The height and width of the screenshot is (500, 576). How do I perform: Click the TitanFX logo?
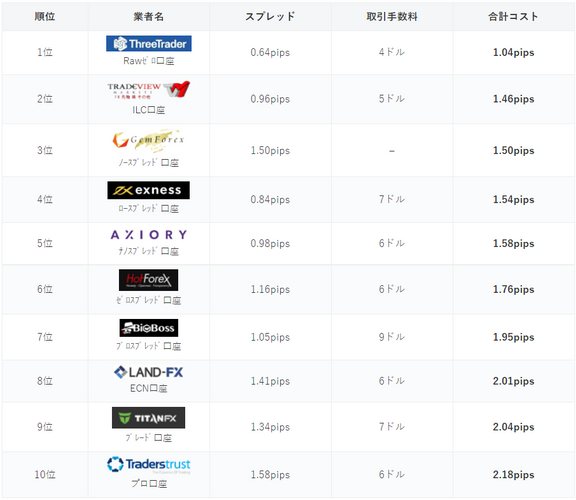[148, 418]
